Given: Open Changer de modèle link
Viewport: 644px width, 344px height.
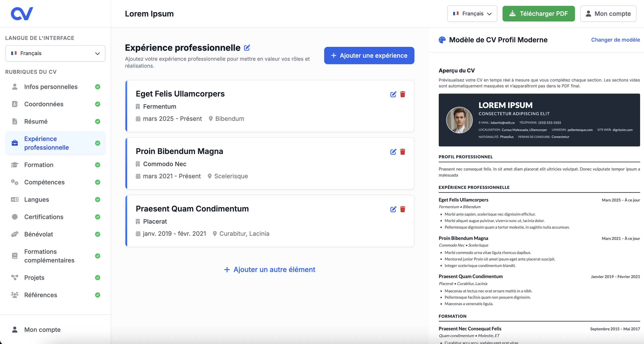Looking at the screenshot, I should coord(616,39).
